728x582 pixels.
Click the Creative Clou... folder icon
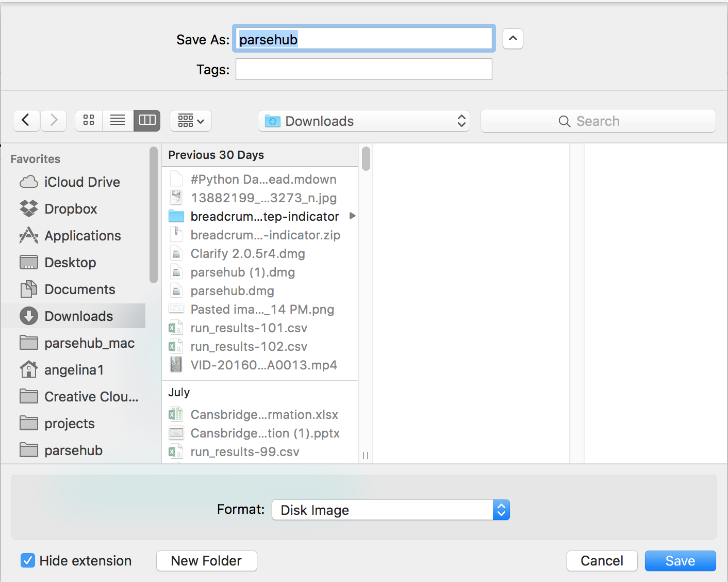point(29,396)
